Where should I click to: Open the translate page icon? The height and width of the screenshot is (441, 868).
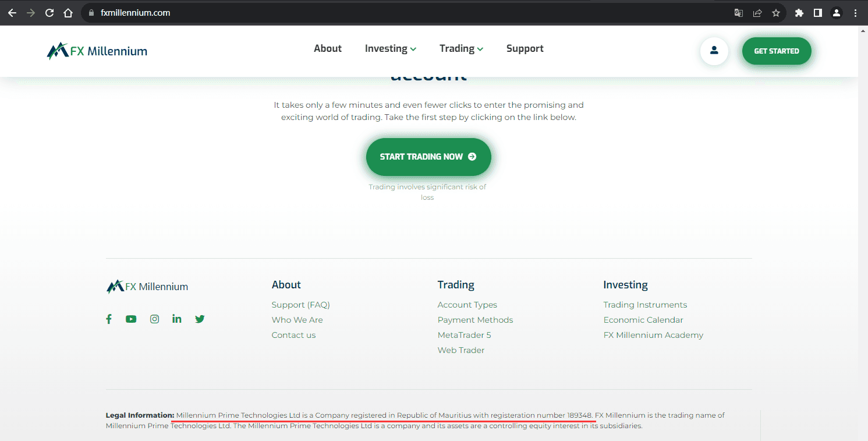point(739,13)
